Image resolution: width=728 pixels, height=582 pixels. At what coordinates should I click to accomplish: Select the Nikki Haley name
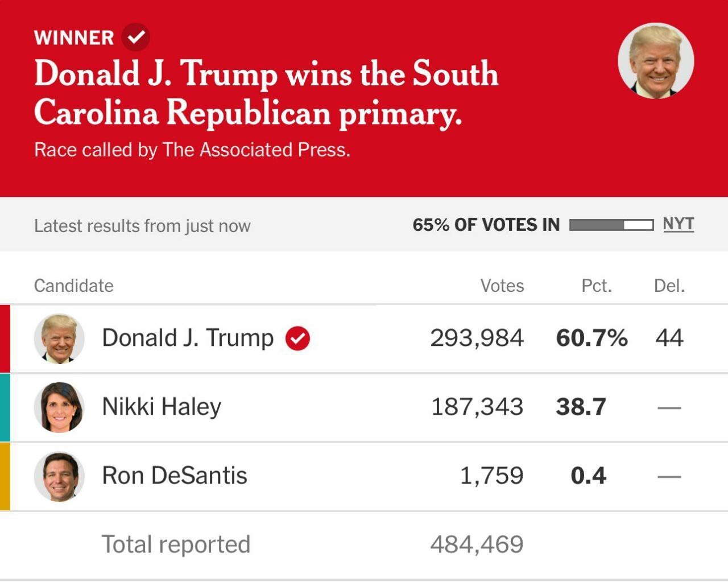162,407
